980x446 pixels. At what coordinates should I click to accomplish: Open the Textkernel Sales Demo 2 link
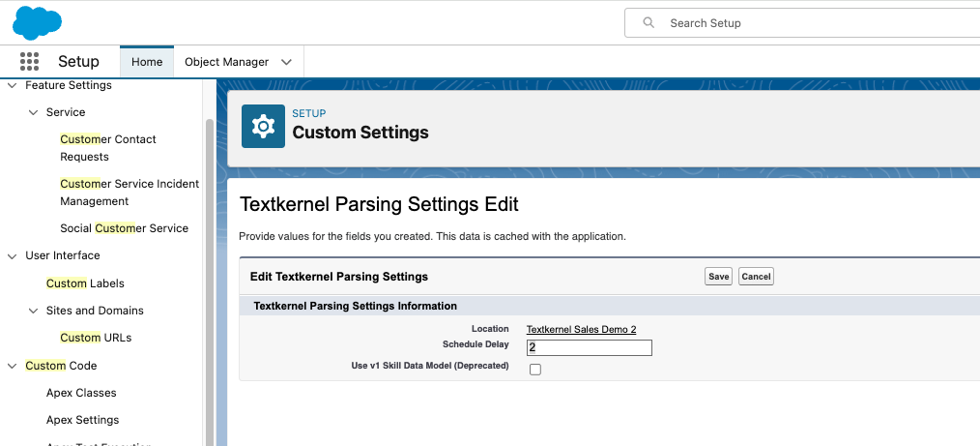(581, 329)
